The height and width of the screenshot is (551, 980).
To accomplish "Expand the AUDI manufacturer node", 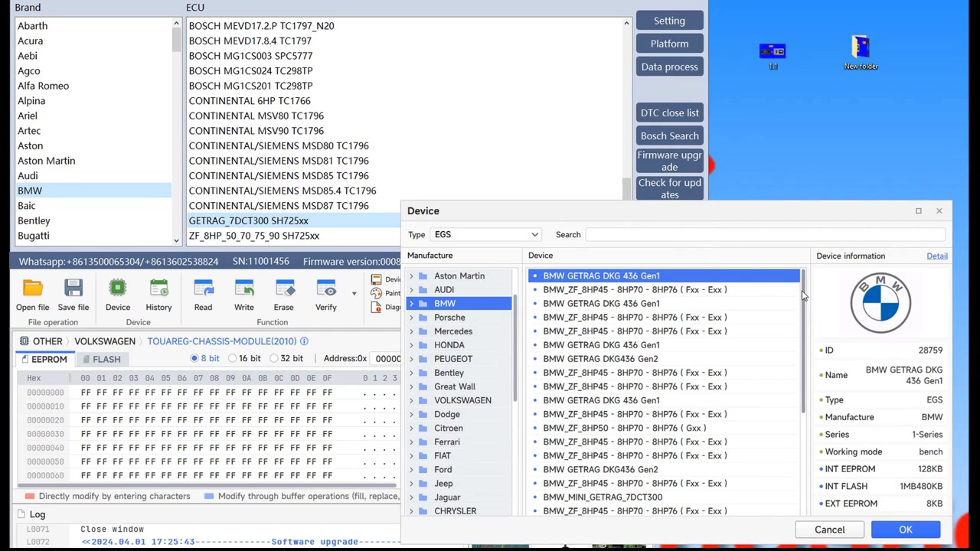I will [x=412, y=290].
